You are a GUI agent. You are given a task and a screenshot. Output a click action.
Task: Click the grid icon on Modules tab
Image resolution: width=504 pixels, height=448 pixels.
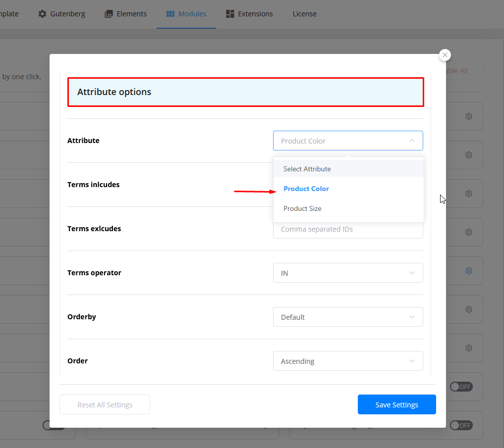point(170,14)
